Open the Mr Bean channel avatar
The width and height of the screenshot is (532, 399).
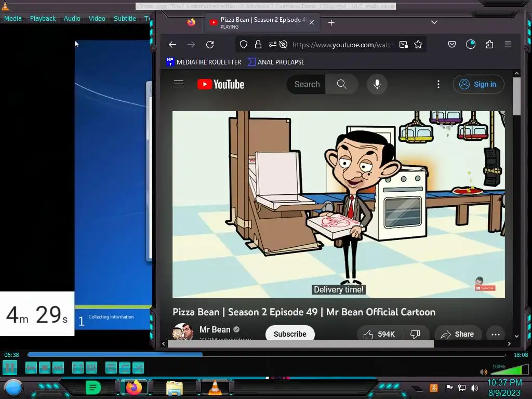183,332
